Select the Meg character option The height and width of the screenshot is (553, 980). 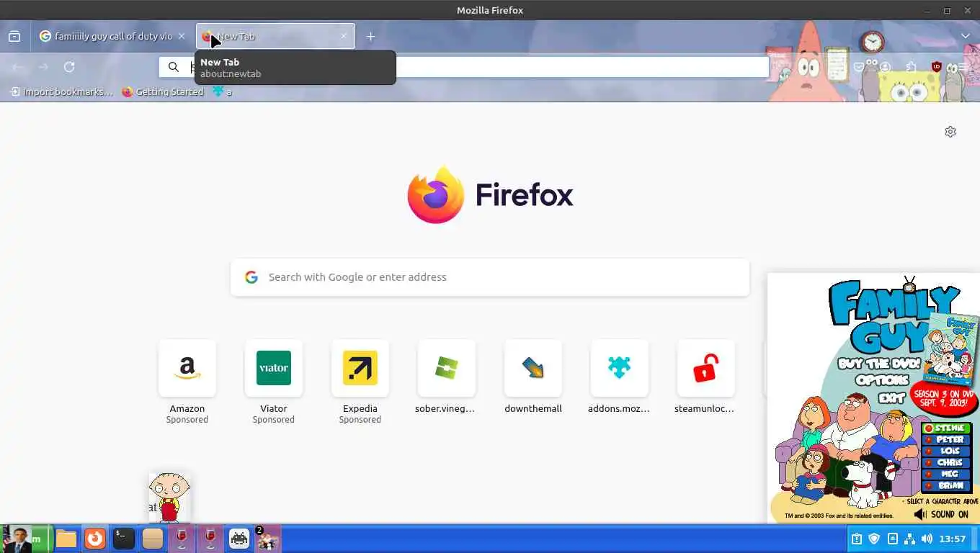click(x=946, y=475)
